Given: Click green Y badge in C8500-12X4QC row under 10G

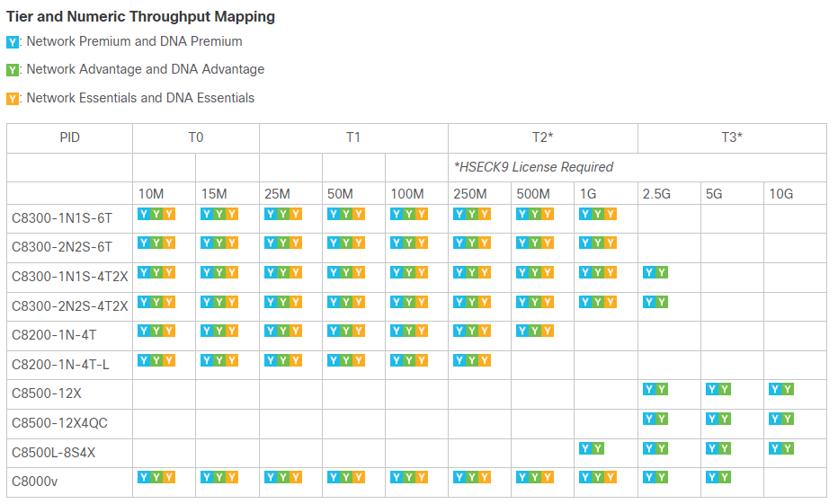Looking at the screenshot, I should point(788,420).
